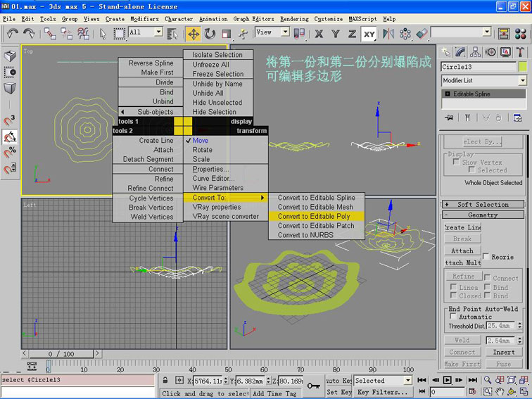532x399 pixels.
Task: Toggle the Set Key mode button
Action: point(339,392)
